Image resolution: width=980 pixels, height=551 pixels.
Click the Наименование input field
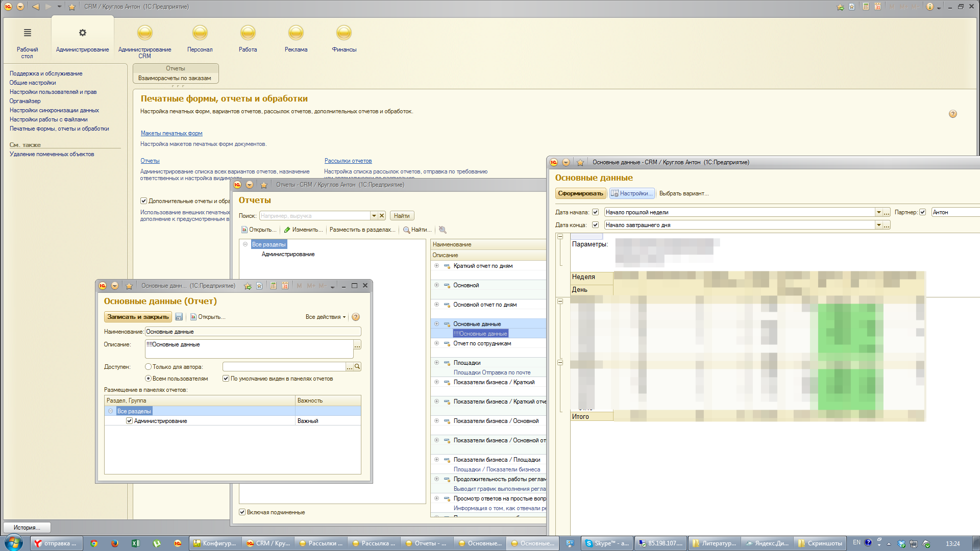[x=253, y=332]
